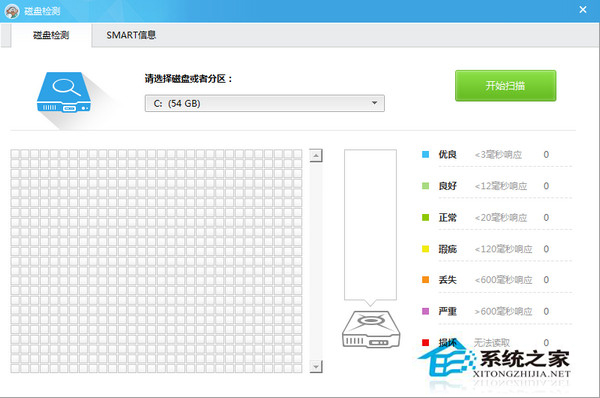Click the 磁盘检测 title bar text
This screenshot has height=398, width=600.
coord(42,11)
